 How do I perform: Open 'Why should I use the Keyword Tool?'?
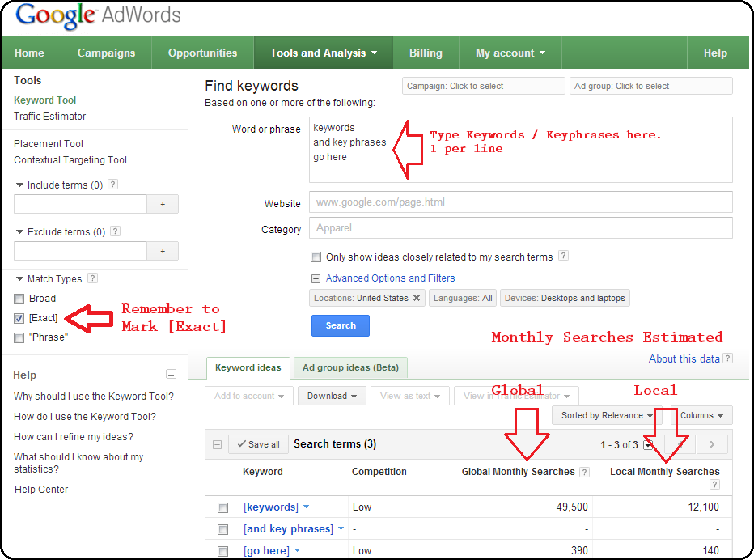point(94,397)
